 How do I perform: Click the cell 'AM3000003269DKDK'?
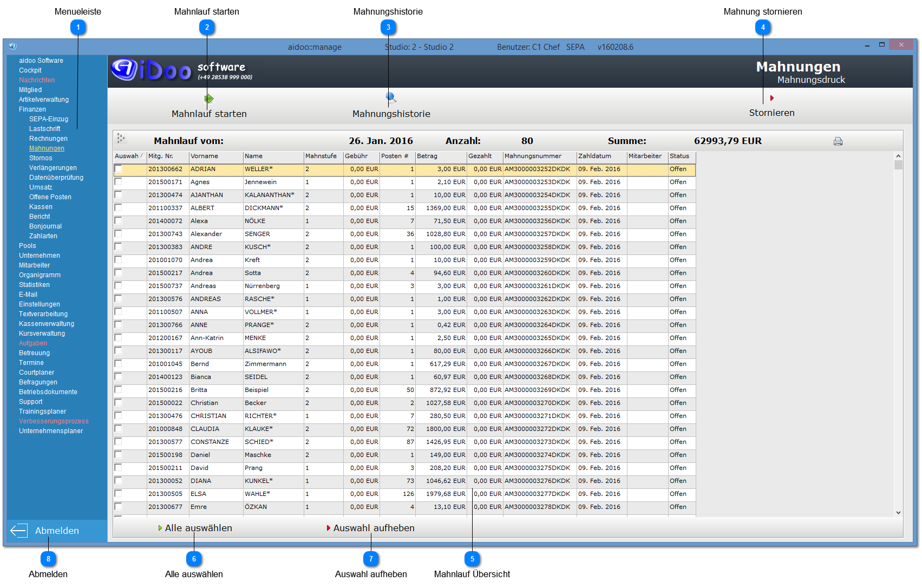[540, 390]
